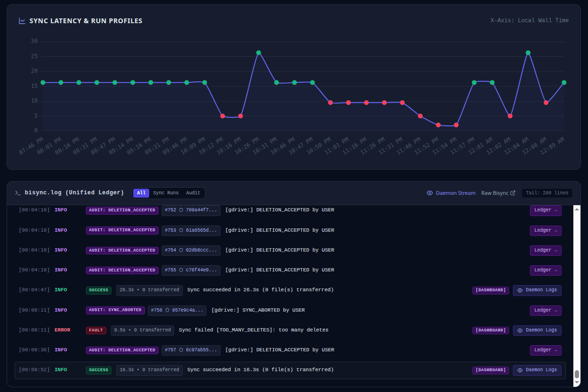Click the [DASHBOARD] tag on the 00:09:52 row
Image resolution: width=588 pixels, height=392 pixels.
pyautogui.click(x=491, y=370)
